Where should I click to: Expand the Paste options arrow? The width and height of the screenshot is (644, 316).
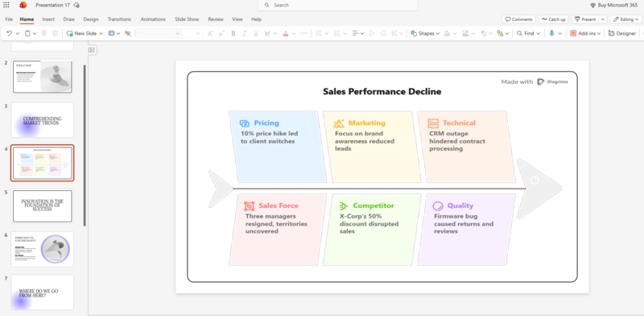point(35,33)
